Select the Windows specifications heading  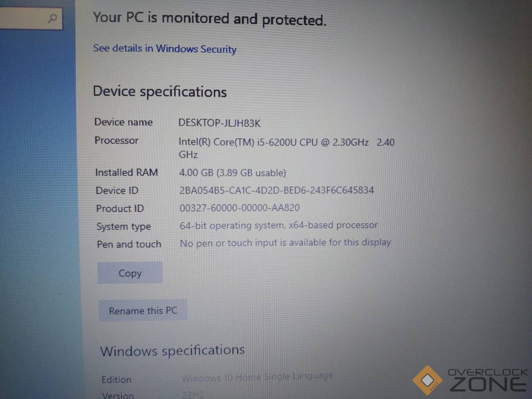point(173,350)
